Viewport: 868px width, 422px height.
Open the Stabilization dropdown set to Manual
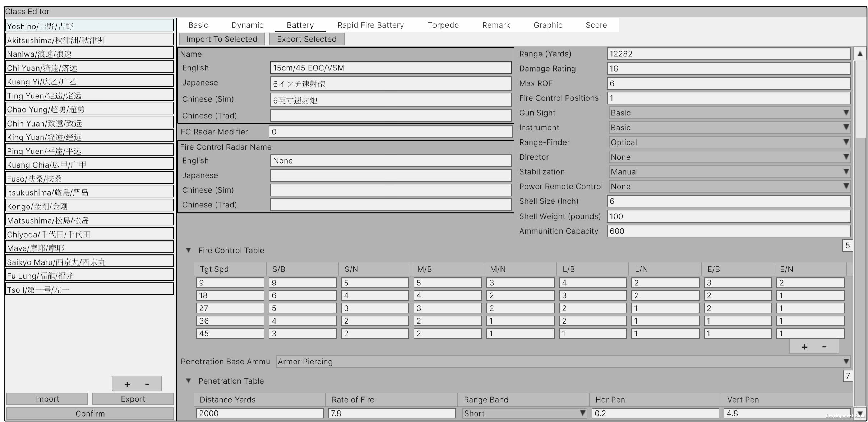point(729,172)
